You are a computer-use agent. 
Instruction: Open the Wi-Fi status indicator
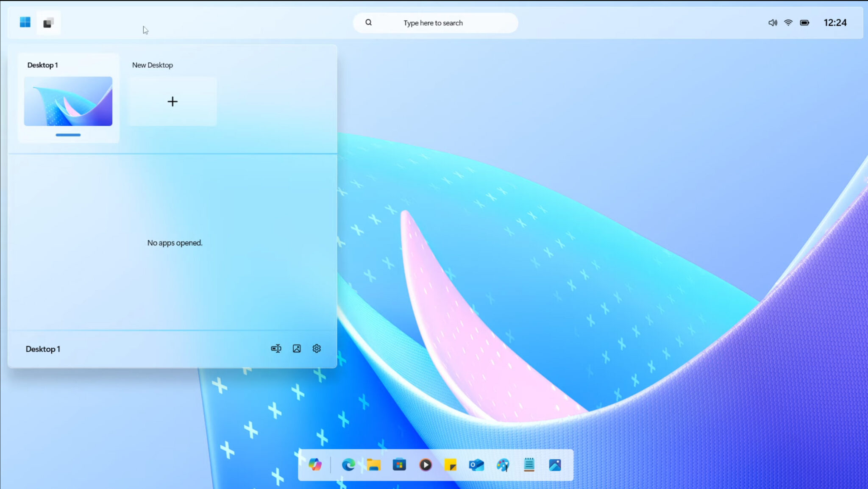[x=788, y=22]
